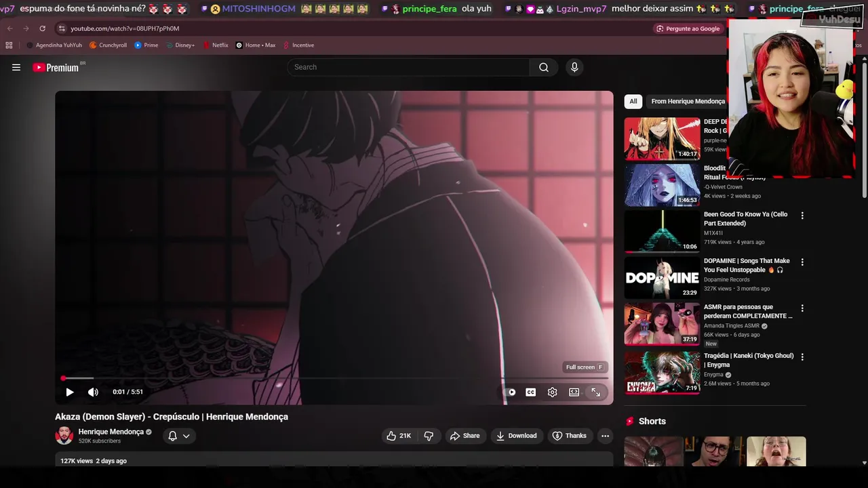
Task: Click the Dopamine Records channel name
Action: [726, 279]
